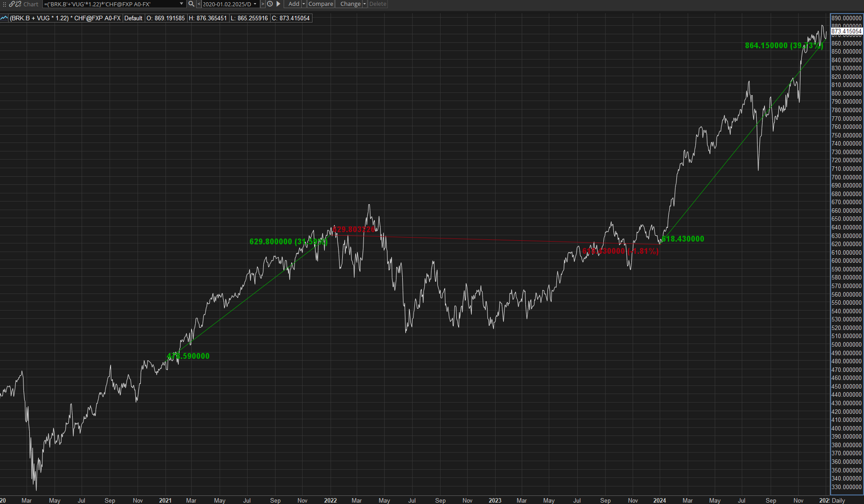
Task: Click the Add button
Action: [294, 4]
